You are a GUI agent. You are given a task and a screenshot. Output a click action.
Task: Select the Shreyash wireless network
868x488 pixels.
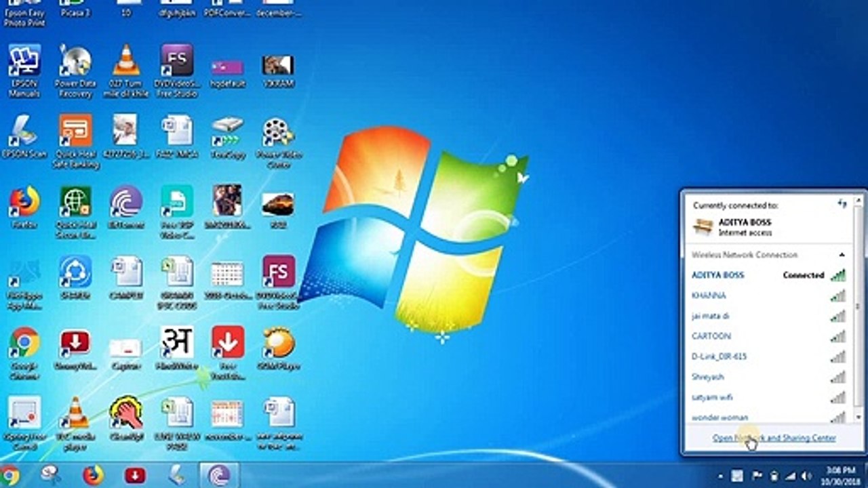pyautogui.click(x=768, y=377)
